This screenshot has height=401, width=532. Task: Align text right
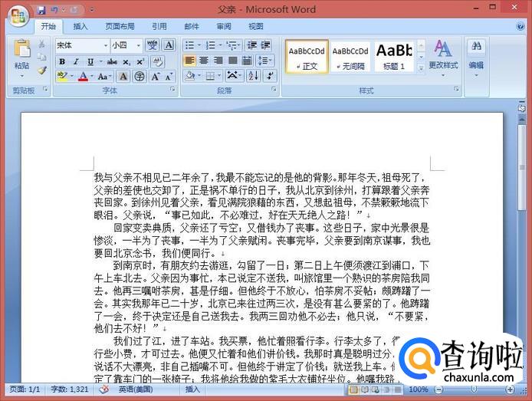pos(218,61)
